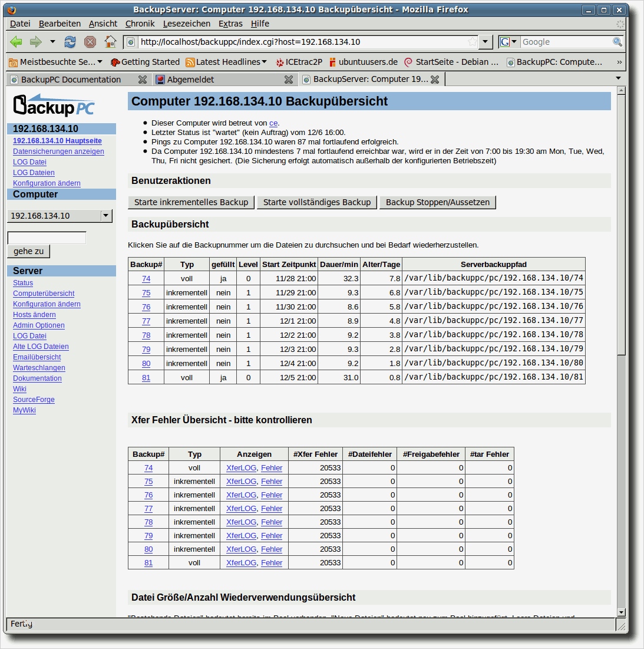This screenshot has height=649, width=644.
Task: Go to Home page icon
Action: [110, 42]
